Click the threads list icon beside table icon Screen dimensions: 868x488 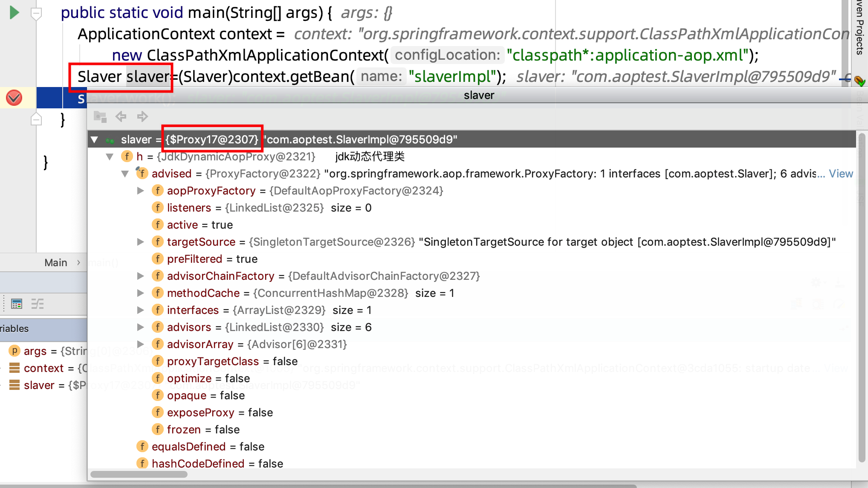[x=38, y=304]
